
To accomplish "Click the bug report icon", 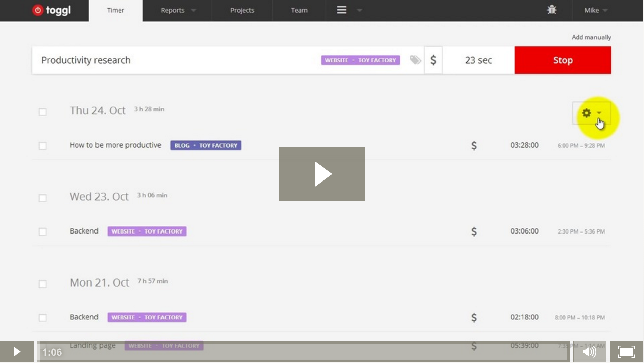I will click(x=552, y=10).
